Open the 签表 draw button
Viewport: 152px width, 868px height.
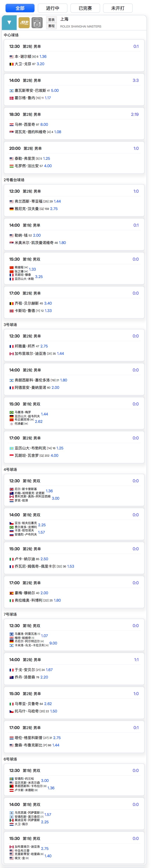tap(51, 20)
